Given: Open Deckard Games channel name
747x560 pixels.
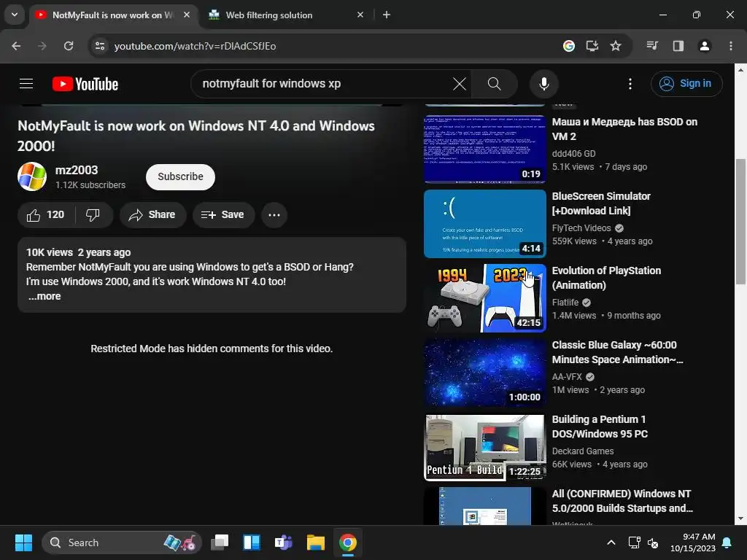Looking at the screenshot, I should click(x=583, y=451).
